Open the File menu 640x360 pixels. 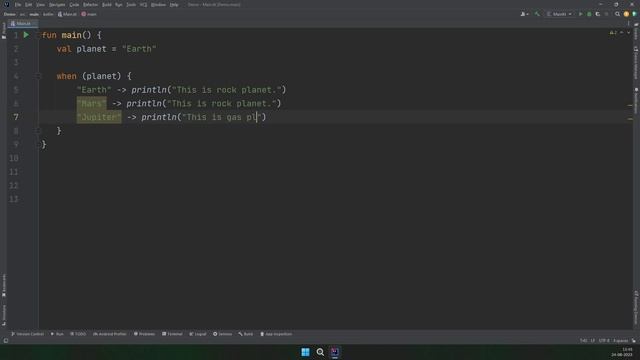pyautogui.click(x=18, y=4)
